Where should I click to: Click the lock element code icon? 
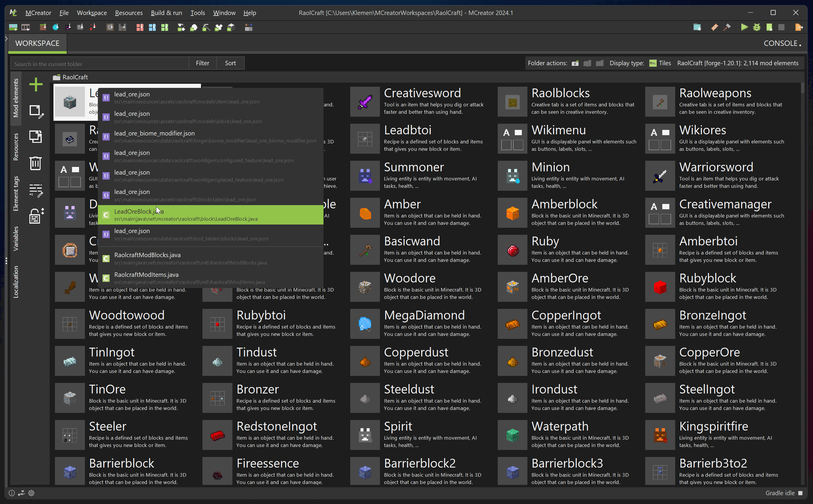pos(36,216)
